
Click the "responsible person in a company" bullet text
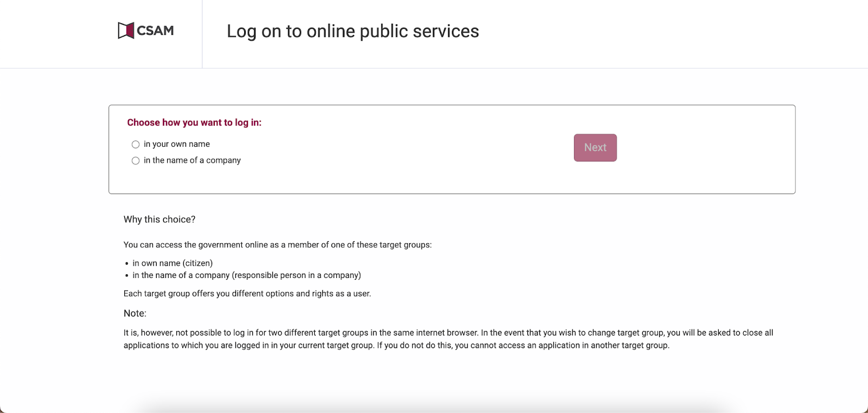[296, 275]
